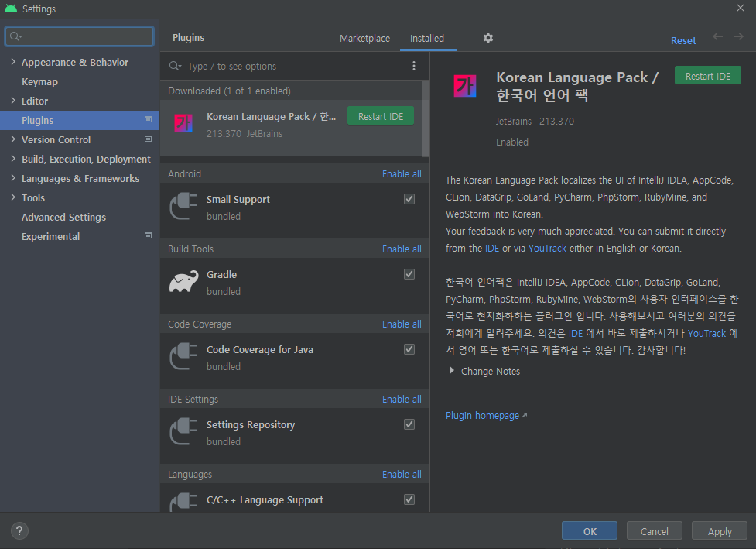The image size is (756, 549).
Task: Expand the Version Control node
Action: point(13,139)
